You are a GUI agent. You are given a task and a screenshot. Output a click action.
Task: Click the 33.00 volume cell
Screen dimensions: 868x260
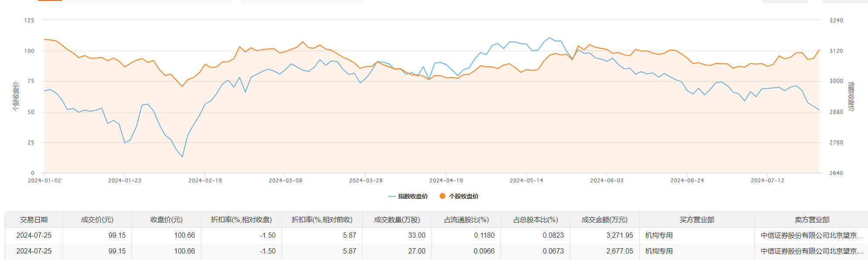416,236
